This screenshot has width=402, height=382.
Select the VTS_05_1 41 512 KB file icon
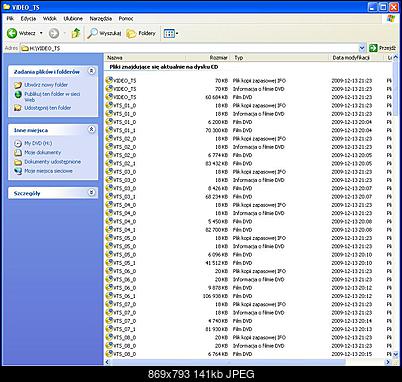pos(109,263)
